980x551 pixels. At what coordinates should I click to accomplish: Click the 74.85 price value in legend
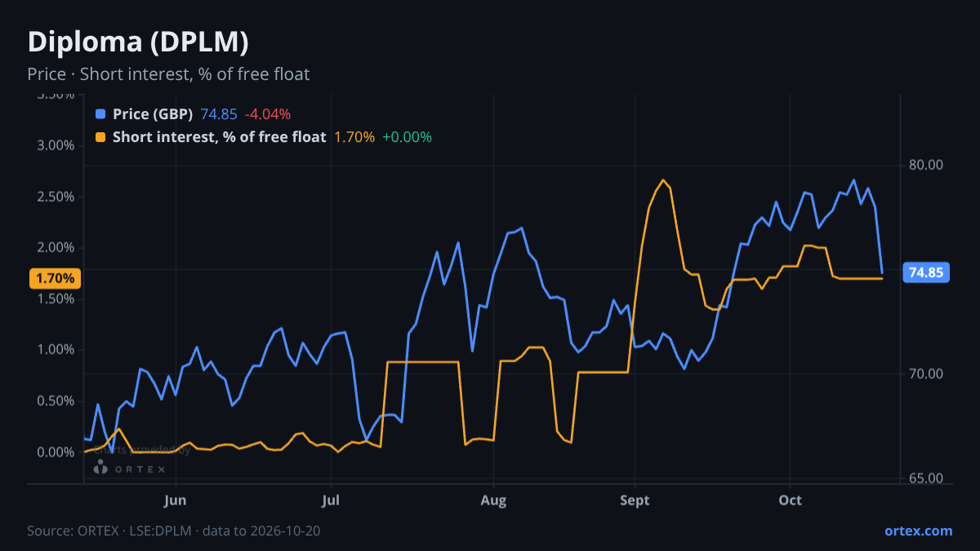click(219, 114)
